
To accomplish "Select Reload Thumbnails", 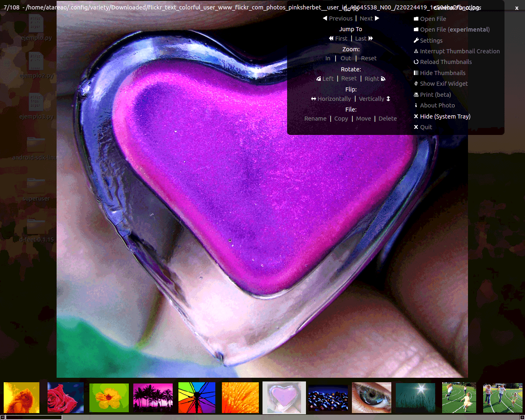I will click(x=443, y=62).
